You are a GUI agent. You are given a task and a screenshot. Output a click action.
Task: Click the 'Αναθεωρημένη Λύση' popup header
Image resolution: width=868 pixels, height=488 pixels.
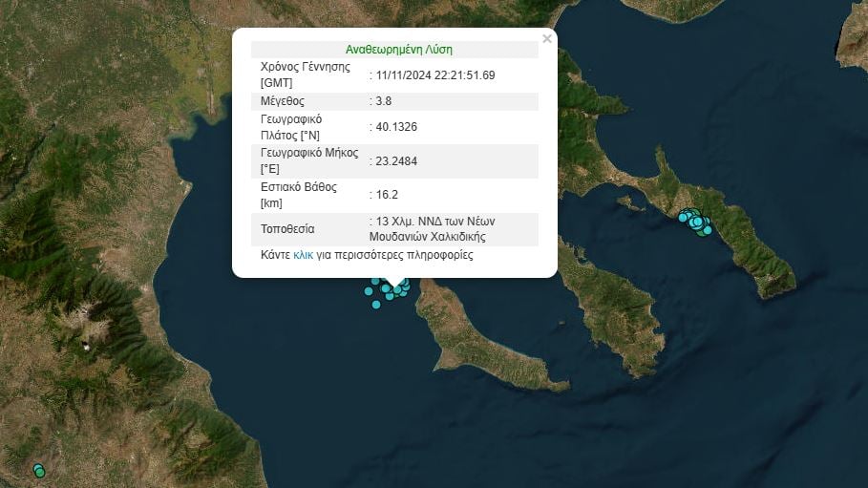[399, 50]
